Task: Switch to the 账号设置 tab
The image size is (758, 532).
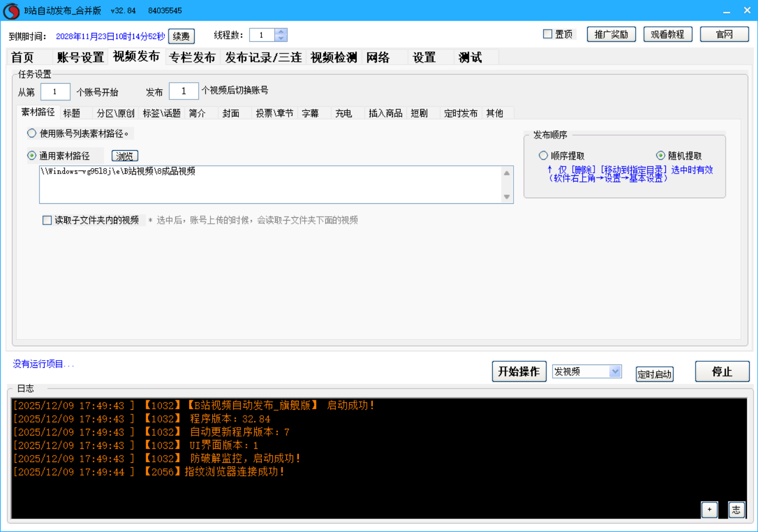Action: click(x=80, y=57)
